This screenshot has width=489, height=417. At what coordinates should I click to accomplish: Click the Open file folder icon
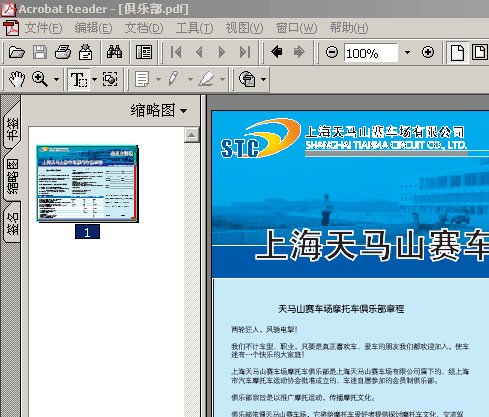click(x=17, y=52)
